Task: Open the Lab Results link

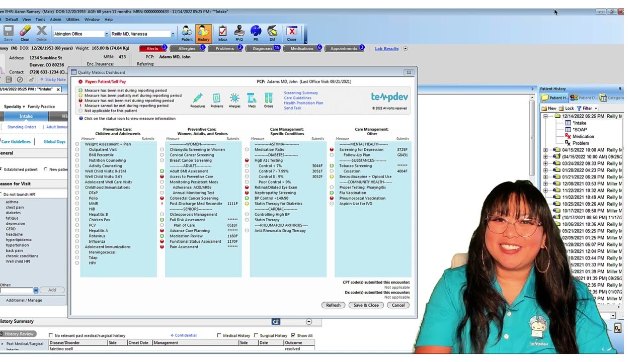Action: [x=387, y=49]
